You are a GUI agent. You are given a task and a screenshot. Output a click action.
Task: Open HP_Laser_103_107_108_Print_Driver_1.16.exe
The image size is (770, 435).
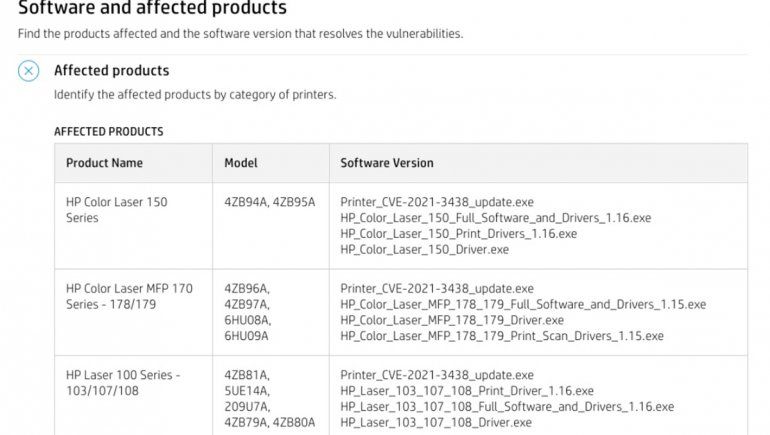pos(466,391)
